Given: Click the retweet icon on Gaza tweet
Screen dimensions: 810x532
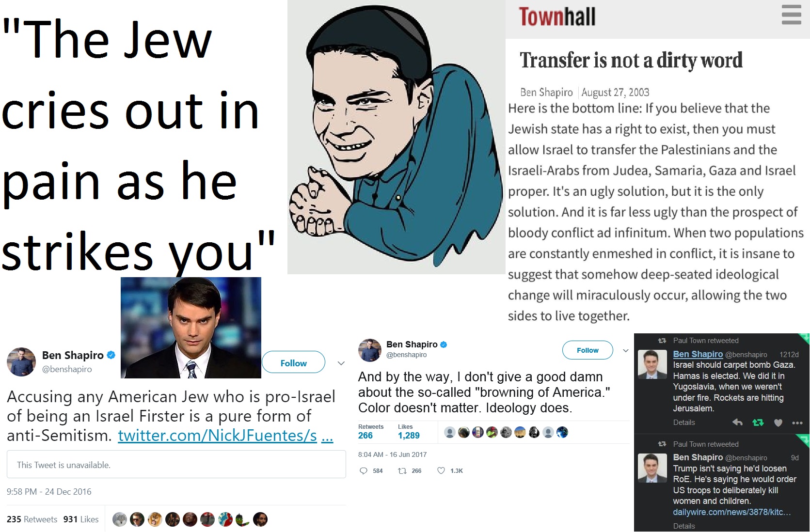Looking at the screenshot, I should [x=758, y=422].
